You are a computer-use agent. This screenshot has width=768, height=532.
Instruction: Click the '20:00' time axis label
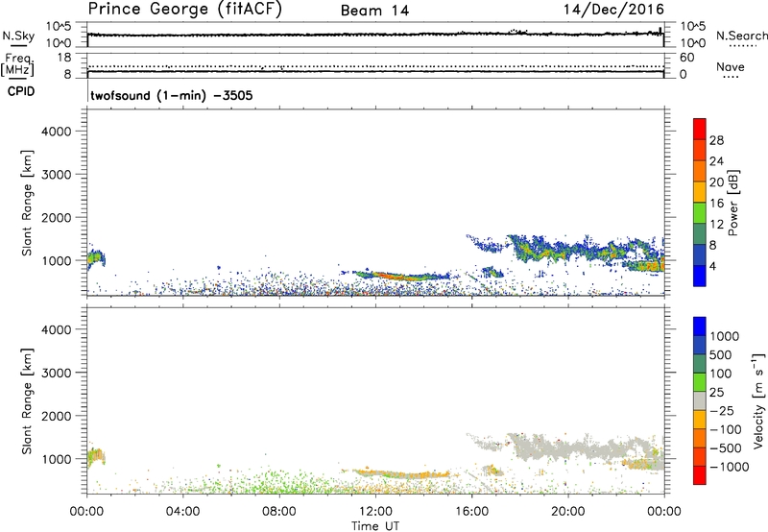click(x=567, y=512)
